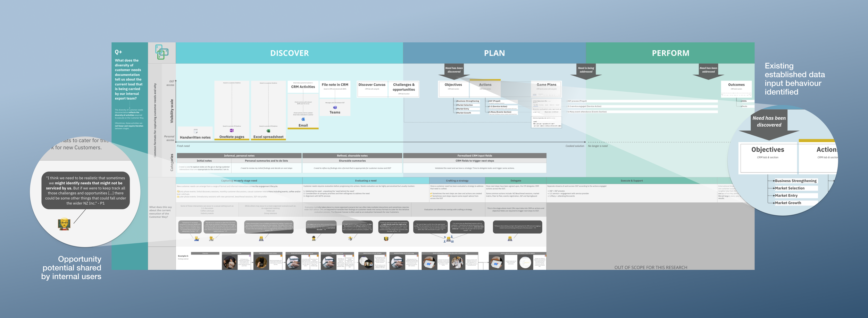This screenshot has width=868, height=318.
Task: Select the 'Crafting a strategy' stage header
Action: click(x=457, y=181)
